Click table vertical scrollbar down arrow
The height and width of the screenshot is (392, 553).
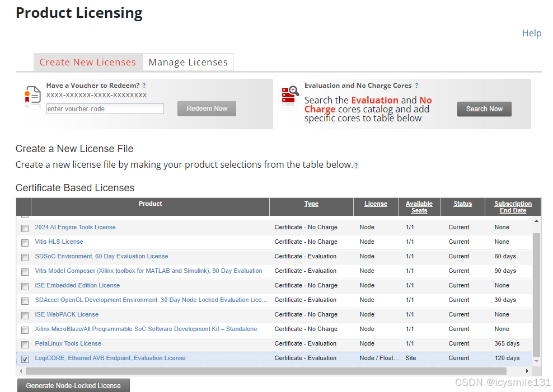536,361
